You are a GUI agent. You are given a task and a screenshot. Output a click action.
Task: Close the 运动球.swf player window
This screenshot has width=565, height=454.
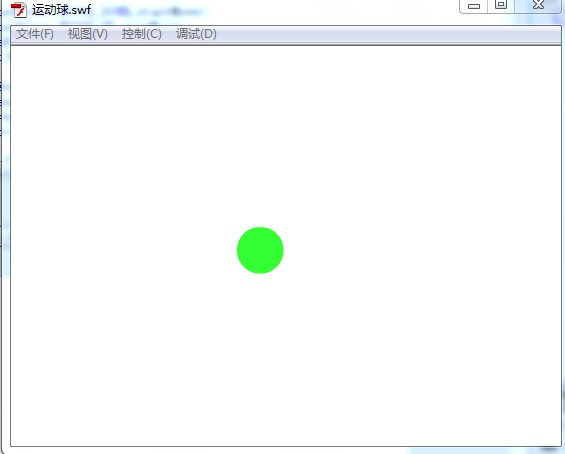pos(538,5)
